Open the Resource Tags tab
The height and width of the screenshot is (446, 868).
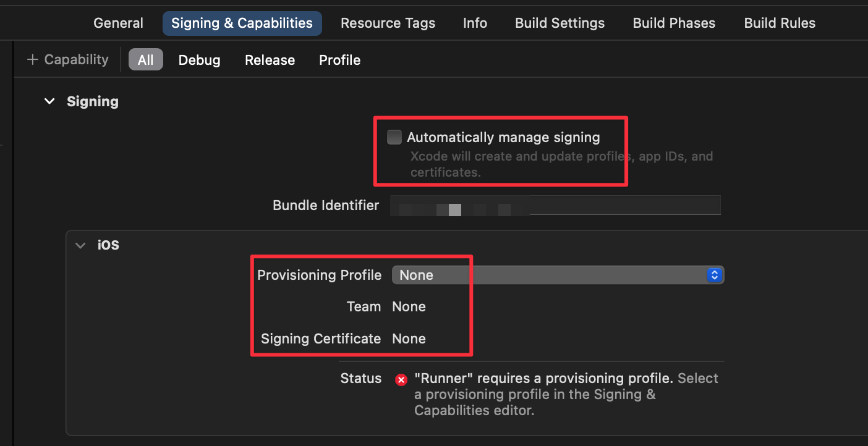(x=388, y=23)
